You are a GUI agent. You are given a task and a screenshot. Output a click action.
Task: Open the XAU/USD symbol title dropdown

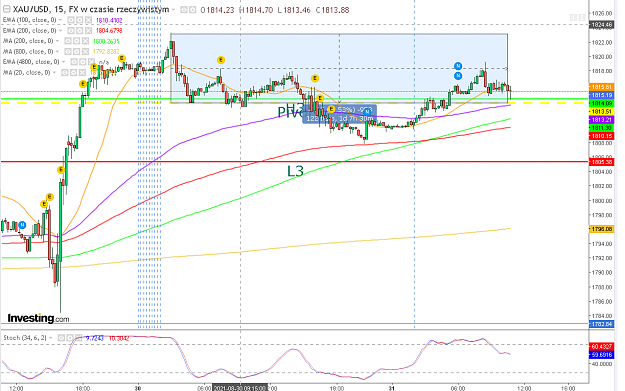pos(173,10)
